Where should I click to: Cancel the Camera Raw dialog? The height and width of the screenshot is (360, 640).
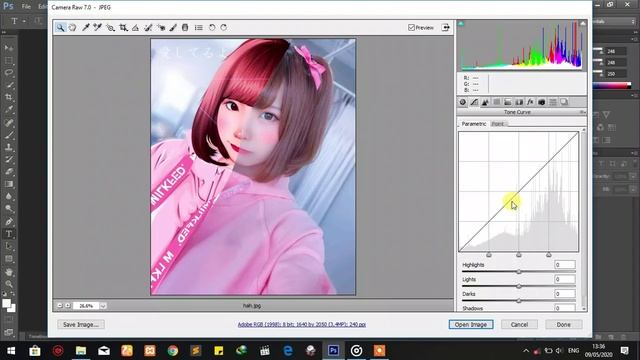point(519,324)
